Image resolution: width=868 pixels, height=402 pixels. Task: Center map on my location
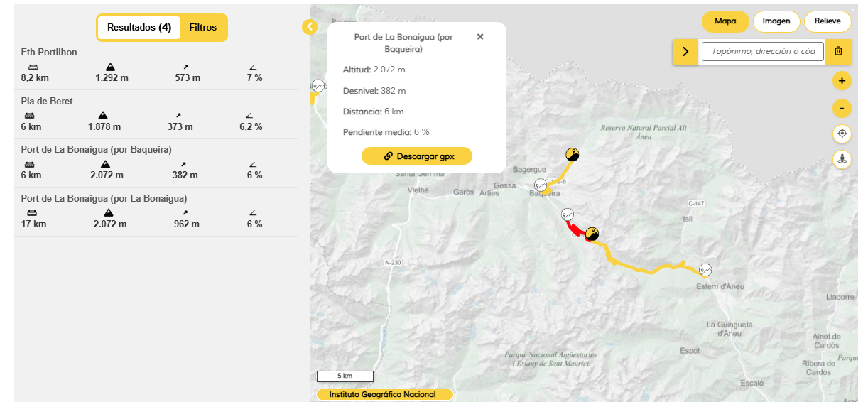(x=842, y=134)
